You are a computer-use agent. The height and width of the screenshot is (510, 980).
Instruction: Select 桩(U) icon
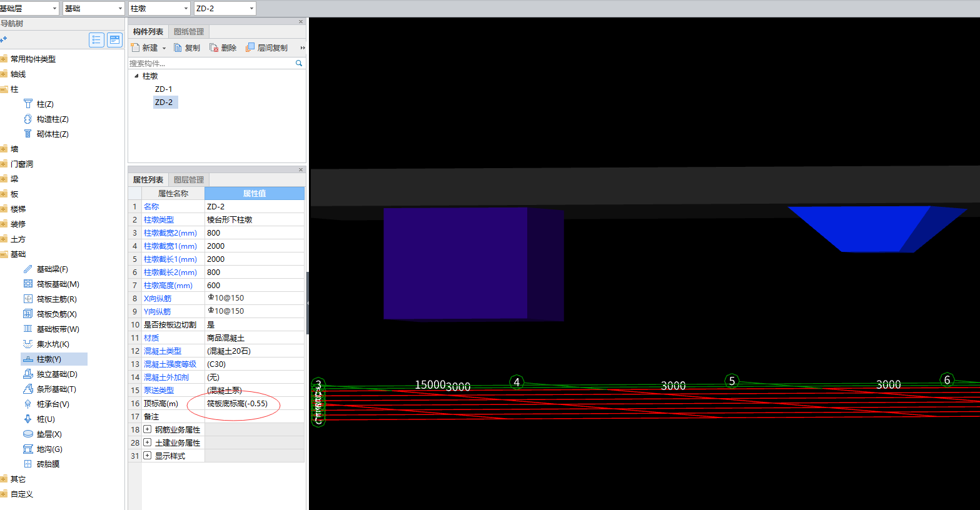point(28,419)
